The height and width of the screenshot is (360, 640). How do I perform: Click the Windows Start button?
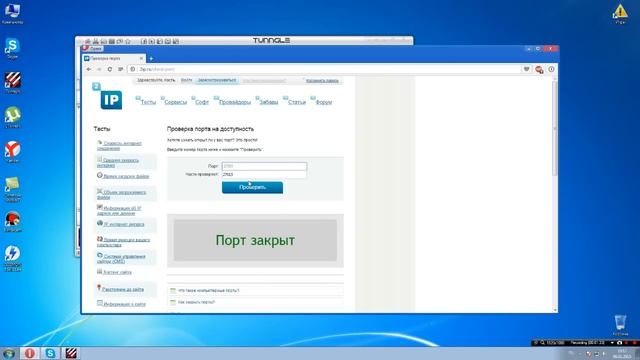click(x=9, y=353)
